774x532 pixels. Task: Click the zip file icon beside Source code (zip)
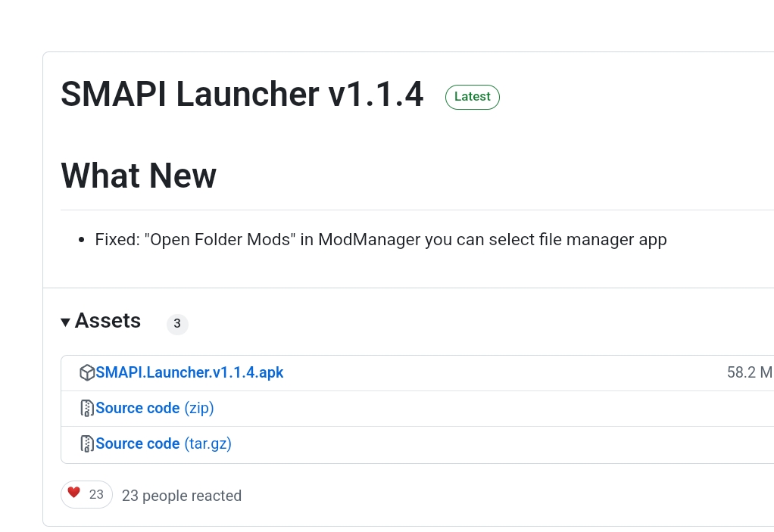tap(87, 408)
